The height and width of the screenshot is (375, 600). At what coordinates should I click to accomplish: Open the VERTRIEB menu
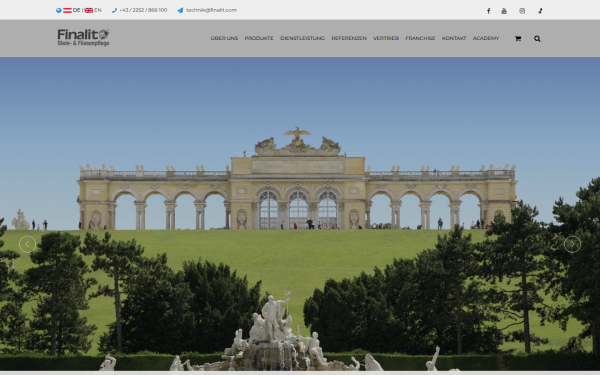[386, 38]
